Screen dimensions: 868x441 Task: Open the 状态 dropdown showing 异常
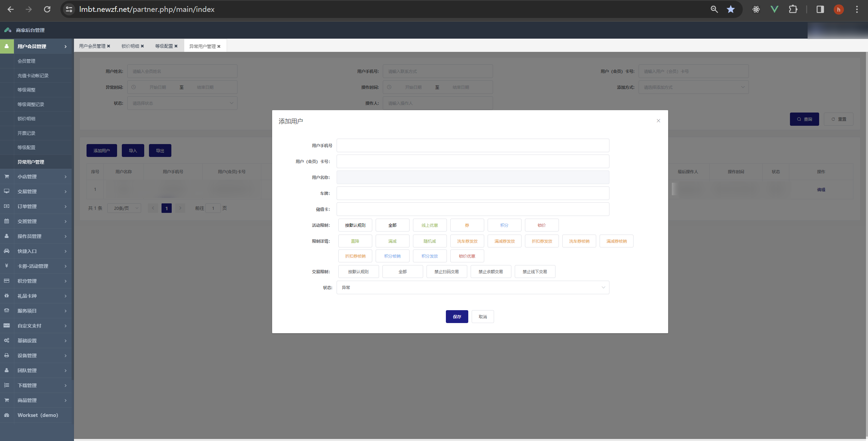click(473, 287)
